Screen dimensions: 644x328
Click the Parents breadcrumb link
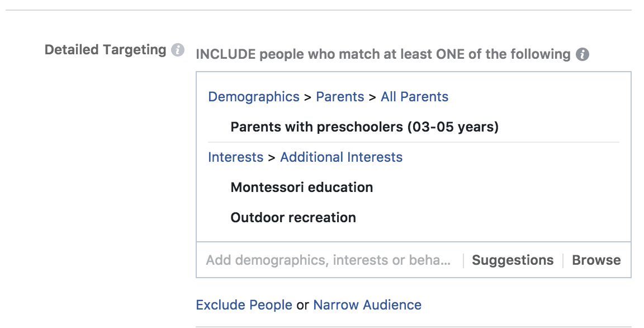[x=340, y=97]
